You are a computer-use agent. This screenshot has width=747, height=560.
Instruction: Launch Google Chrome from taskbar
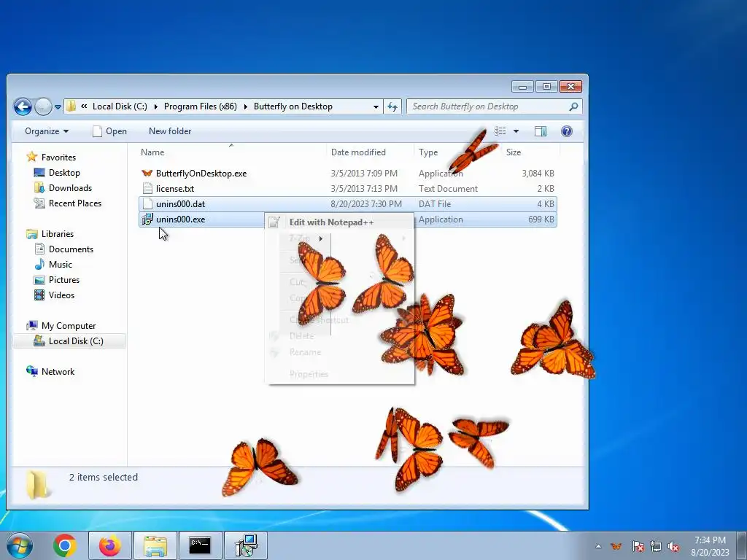64,545
